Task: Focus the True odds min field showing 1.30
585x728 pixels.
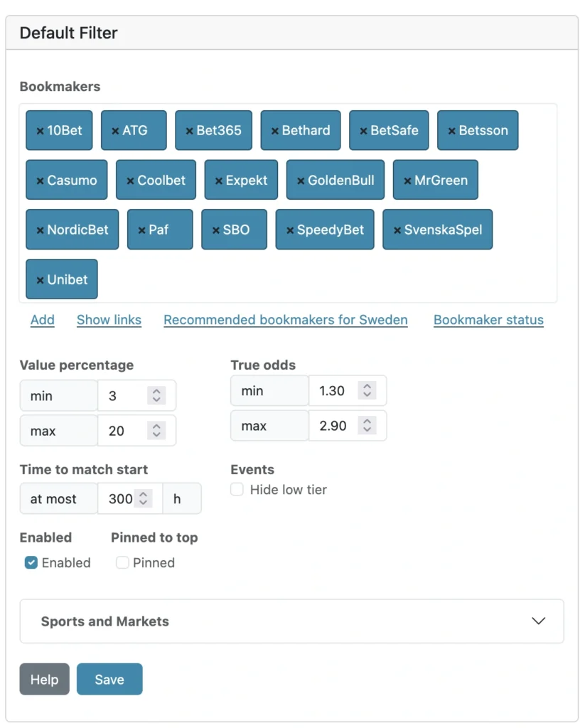Action: (x=348, y=390)
